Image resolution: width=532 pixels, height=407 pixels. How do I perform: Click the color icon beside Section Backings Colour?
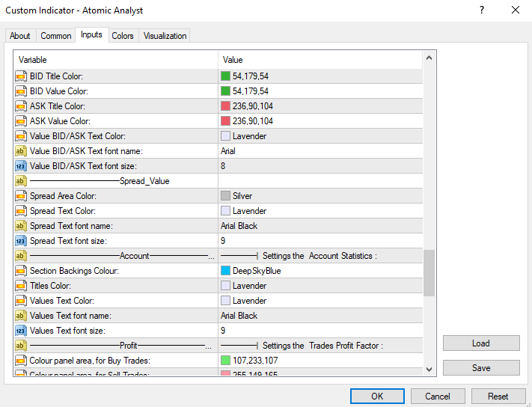coord(21,271)
